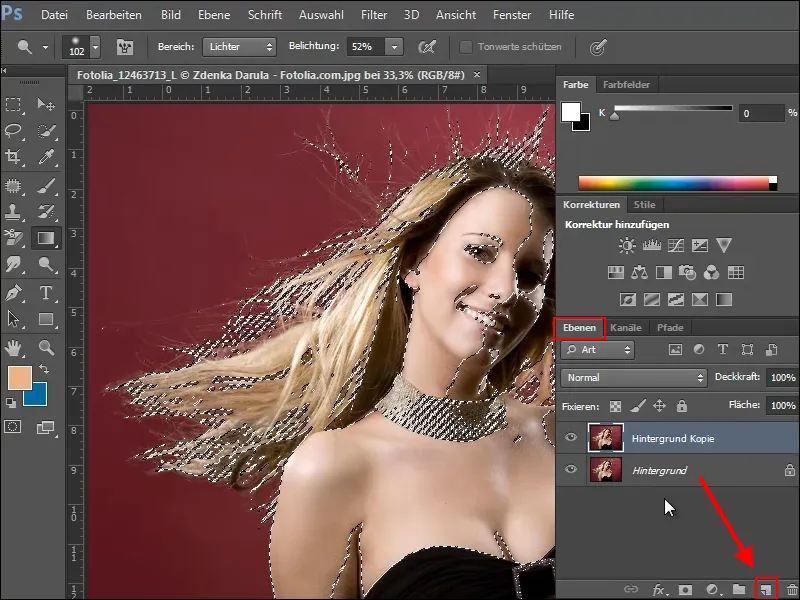Reset default foreground and background colors
The width and height of the screenshot is (800, 600).
click(11, 403)
